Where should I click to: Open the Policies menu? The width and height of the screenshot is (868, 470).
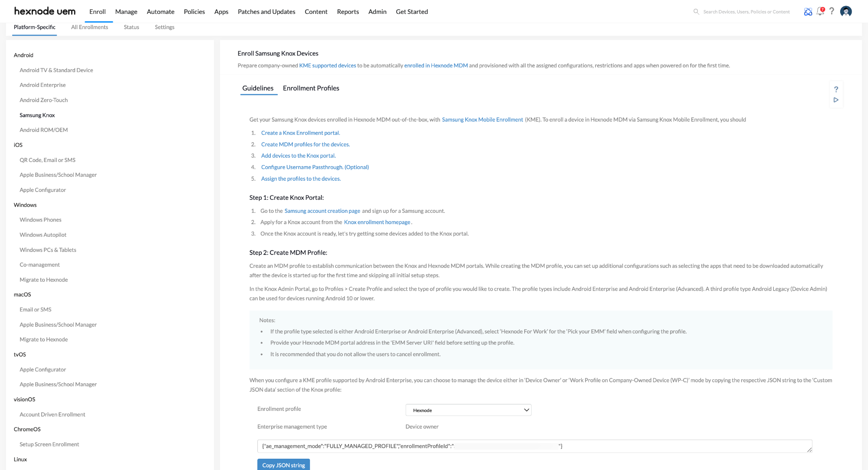click(x=194, y=12)
